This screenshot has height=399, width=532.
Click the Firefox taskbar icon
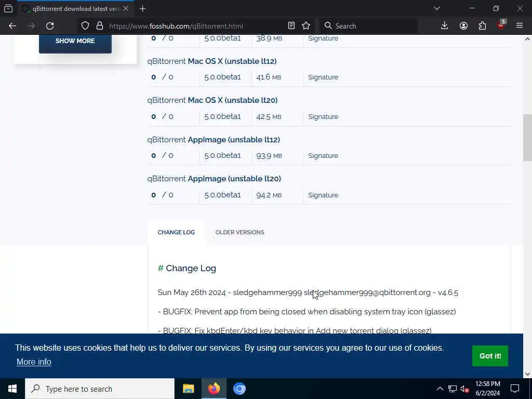point(214,389)
